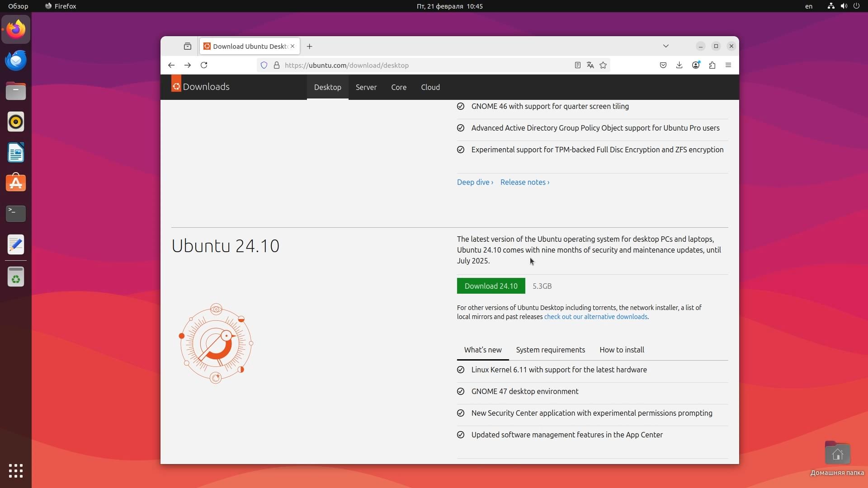Open the How to install tab
This screenshot has height=488, width=868.
click(622, 350)
